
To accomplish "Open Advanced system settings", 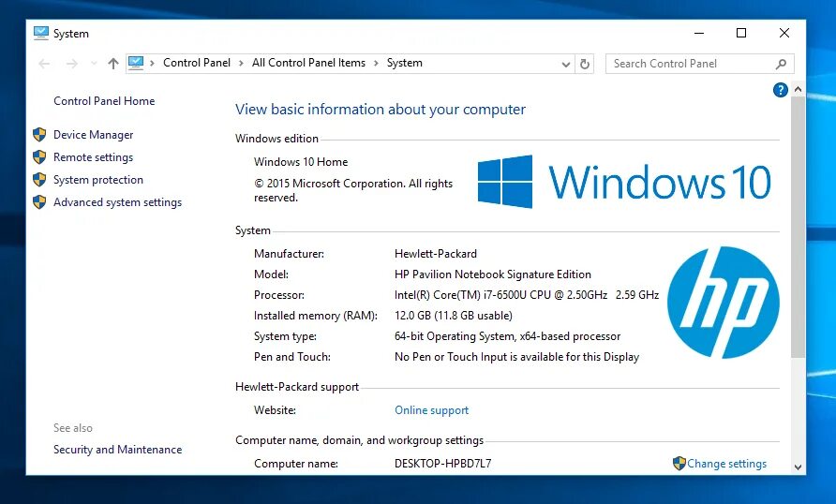I will [x=117, y=202].
